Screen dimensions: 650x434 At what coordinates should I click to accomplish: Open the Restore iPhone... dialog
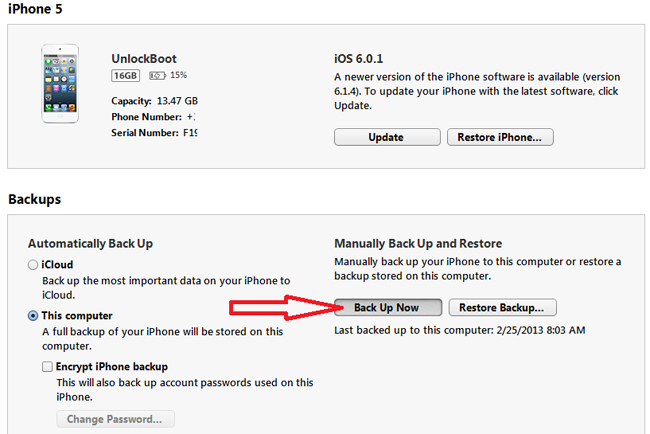(500, 137)
